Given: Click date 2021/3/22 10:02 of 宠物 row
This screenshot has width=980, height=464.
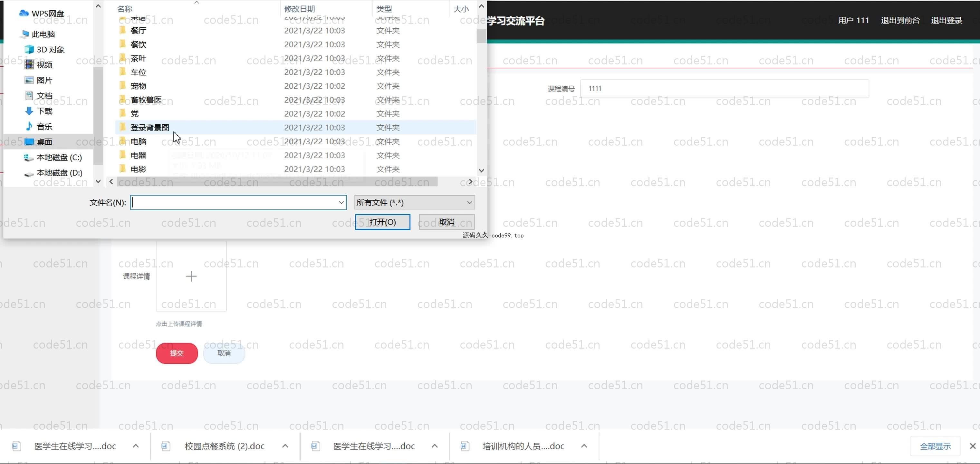Looking at the screenshot, I should click(x=315, y=86).
